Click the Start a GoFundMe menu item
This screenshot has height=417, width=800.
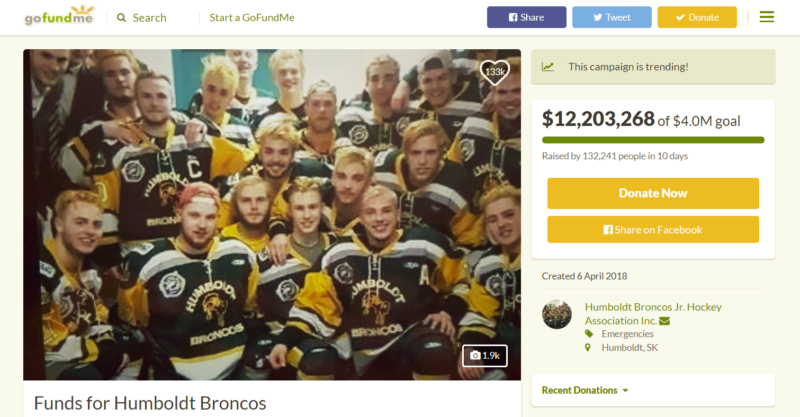click(x=252, y=17)
